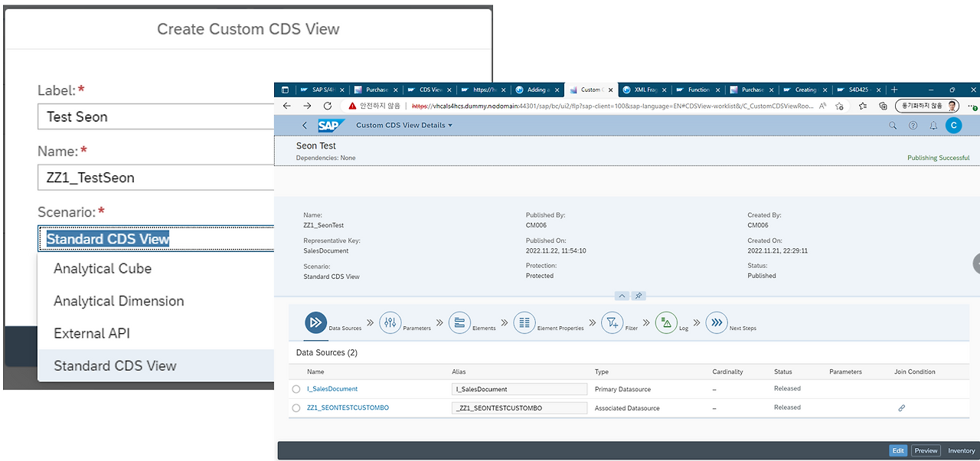Screen dimensions: 980x461
Task: Select the Data Sources step icon
Action: click(315, 322)
